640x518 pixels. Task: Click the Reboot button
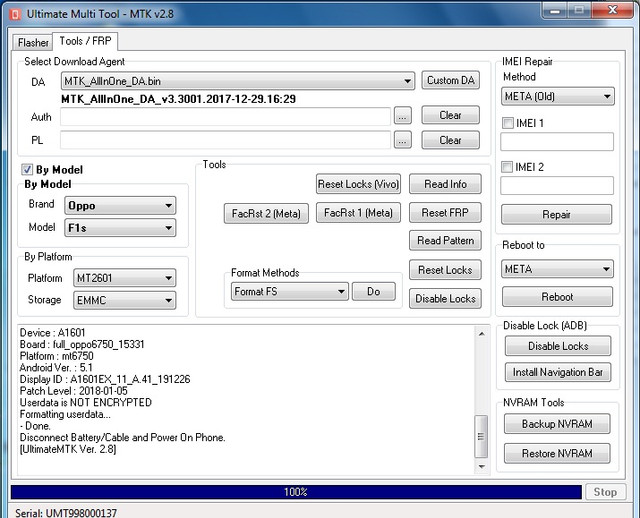pyautogui.click(x=557, y=297)
